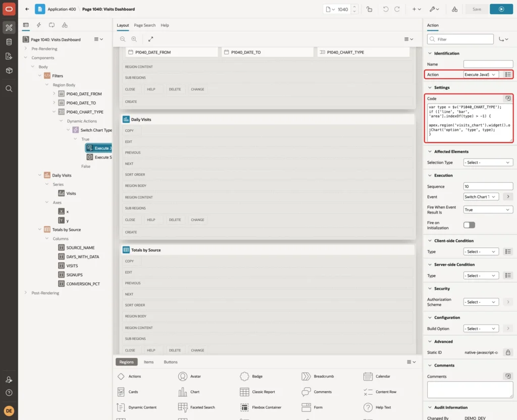Click the Sequence field
This screenshot has height=420, width=517.
488,187
